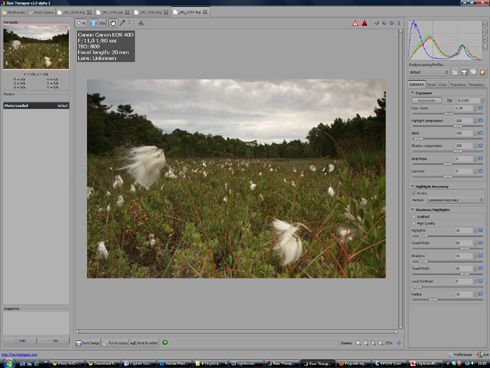Reset the exposure compensation slider
This screenshot has width=490, height=368.
pyautogui.click(x=480, y=108)
